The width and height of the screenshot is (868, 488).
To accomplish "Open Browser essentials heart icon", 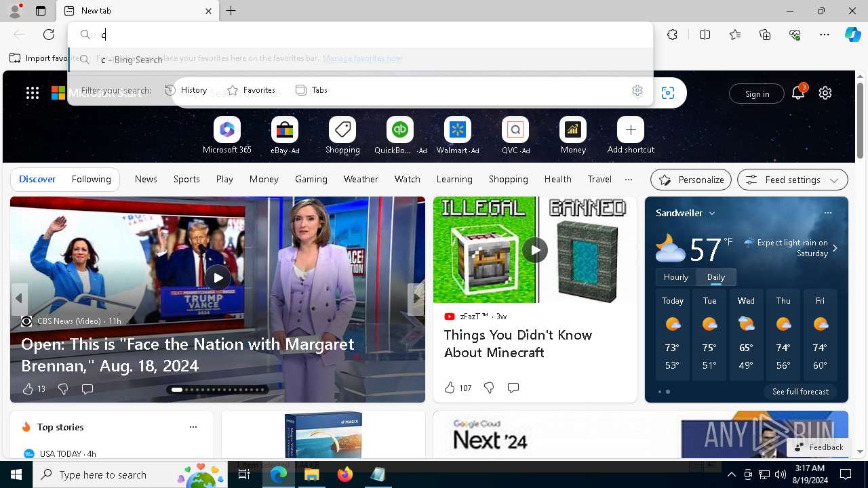I will [x=795, y=35].
